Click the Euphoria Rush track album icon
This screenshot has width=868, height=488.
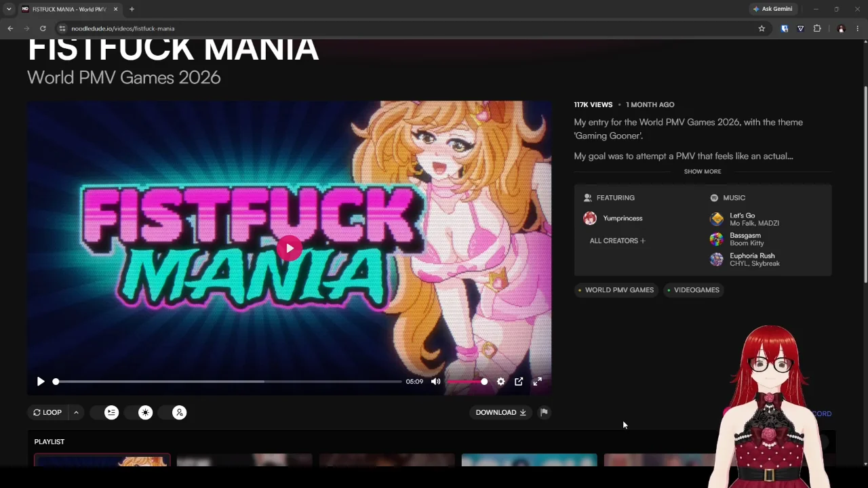click(x=717, y=259)
